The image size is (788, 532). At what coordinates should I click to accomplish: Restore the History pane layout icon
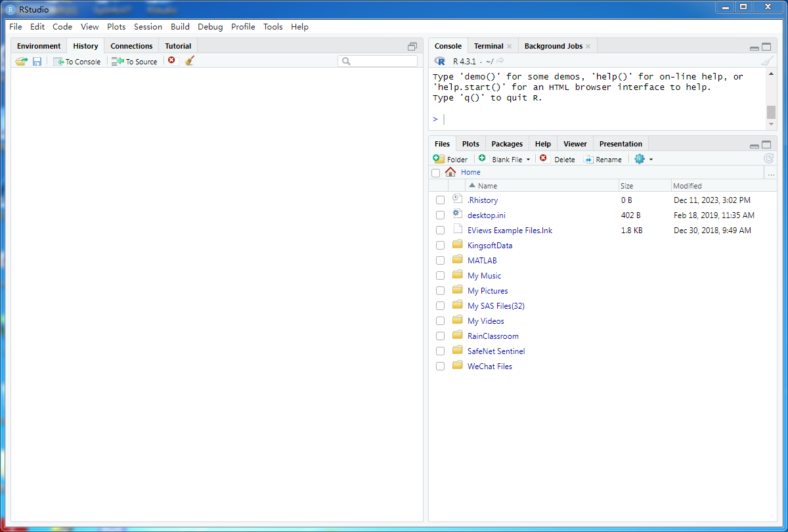click(412, 47)
